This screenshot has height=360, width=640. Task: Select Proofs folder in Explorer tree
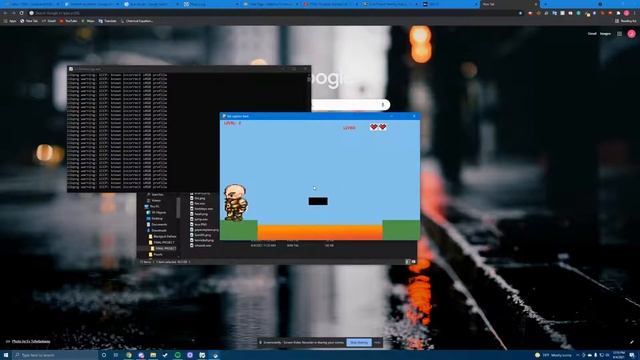click(156, 254)
